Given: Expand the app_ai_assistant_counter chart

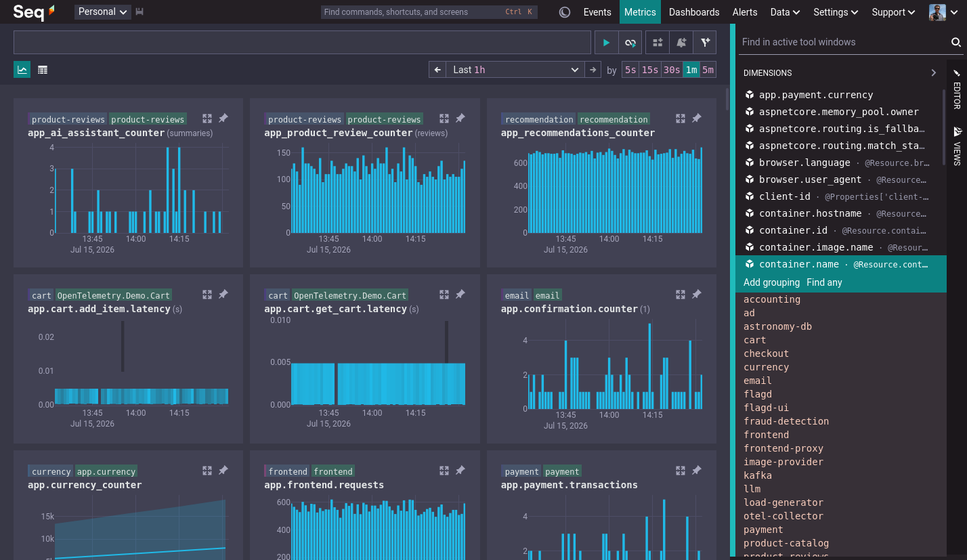Looking at the screenshot, I should (207, 119).
